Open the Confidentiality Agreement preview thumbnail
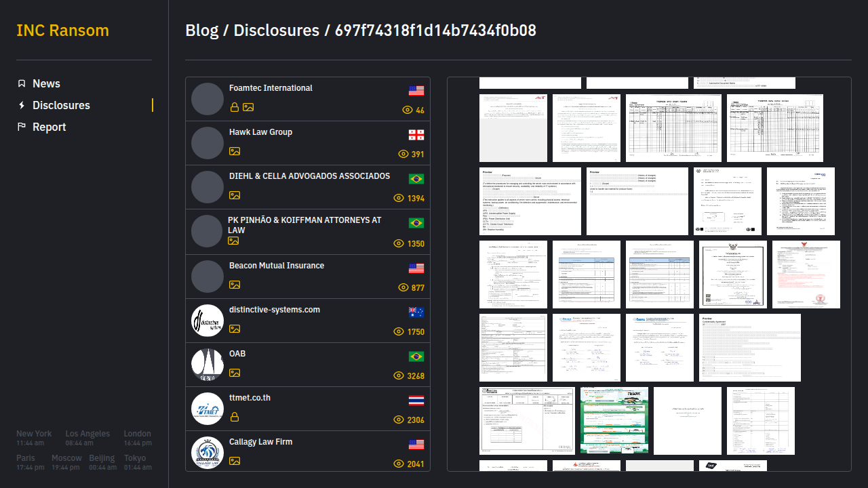 tap(750, 347)
